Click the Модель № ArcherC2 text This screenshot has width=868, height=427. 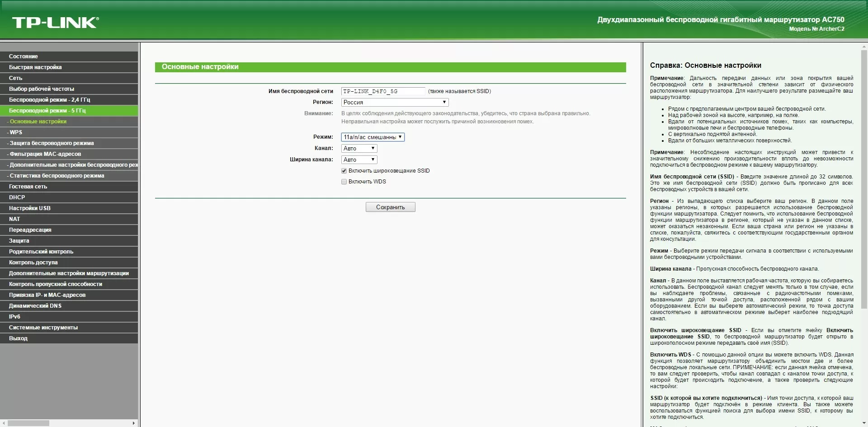pos(816,29)
